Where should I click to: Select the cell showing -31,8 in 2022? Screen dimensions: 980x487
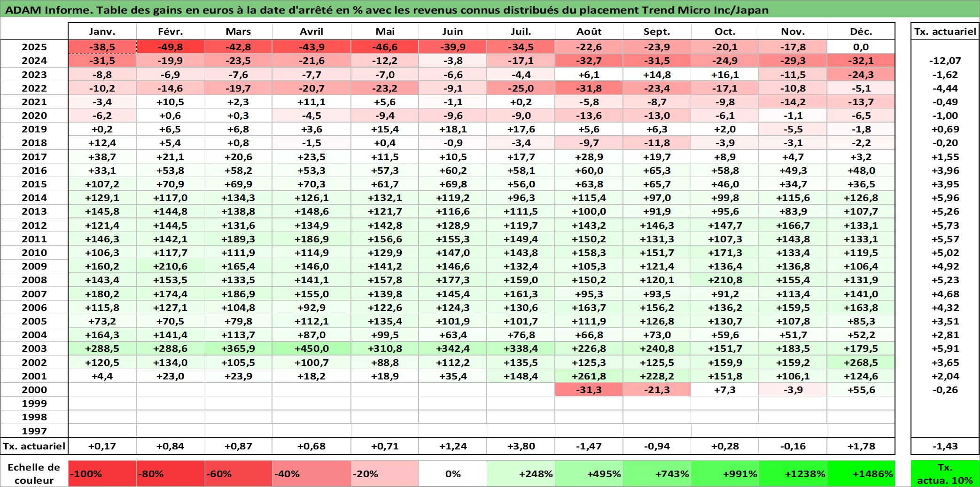(x=589, y=88)
